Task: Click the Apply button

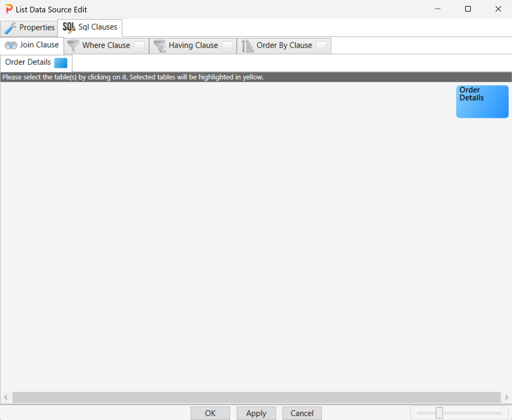Action: pyautogui.click(x=256, y=413)
